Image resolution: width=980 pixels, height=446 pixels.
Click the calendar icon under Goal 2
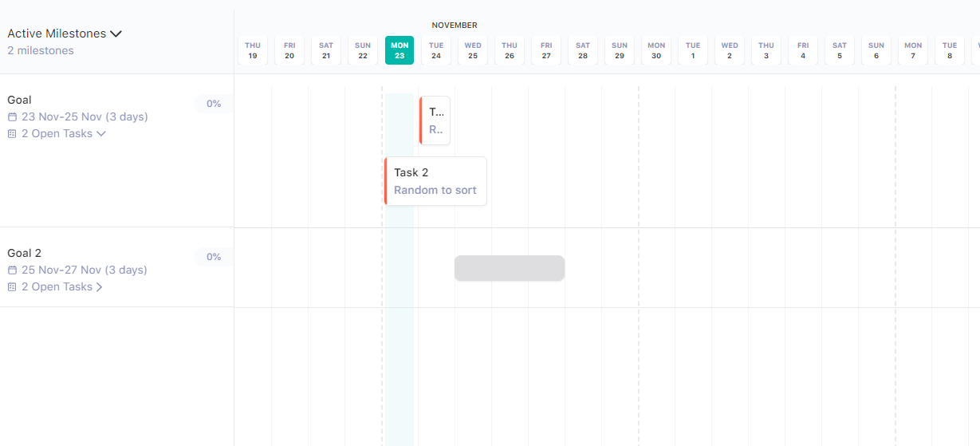click(x=12, y=270)
